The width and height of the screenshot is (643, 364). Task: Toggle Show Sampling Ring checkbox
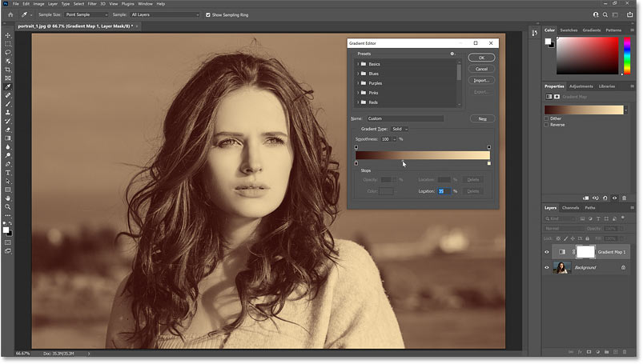208,14
